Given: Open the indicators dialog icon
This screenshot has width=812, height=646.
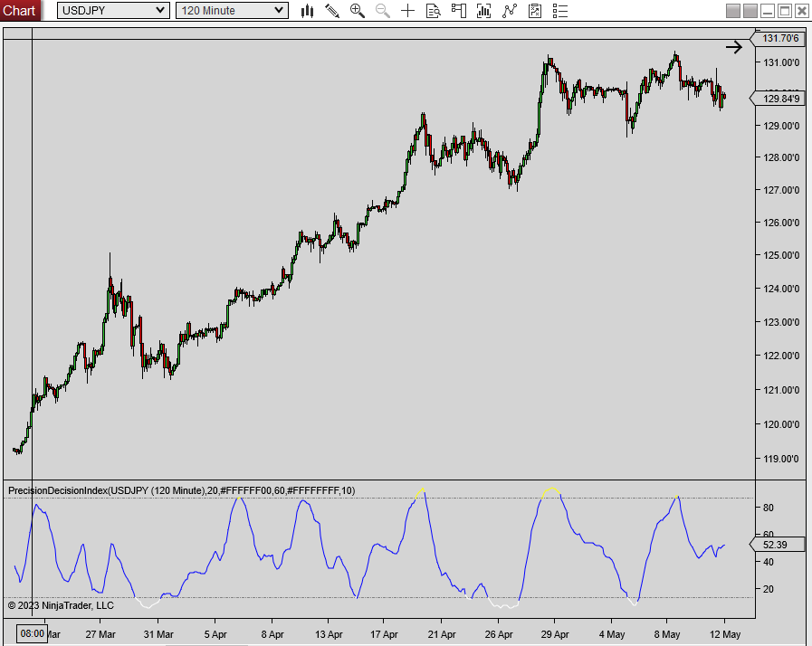Looking at the screenshot, I should point(483,11).
